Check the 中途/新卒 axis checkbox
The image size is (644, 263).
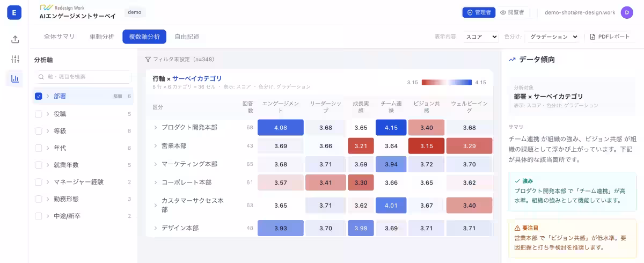point(39,216)
